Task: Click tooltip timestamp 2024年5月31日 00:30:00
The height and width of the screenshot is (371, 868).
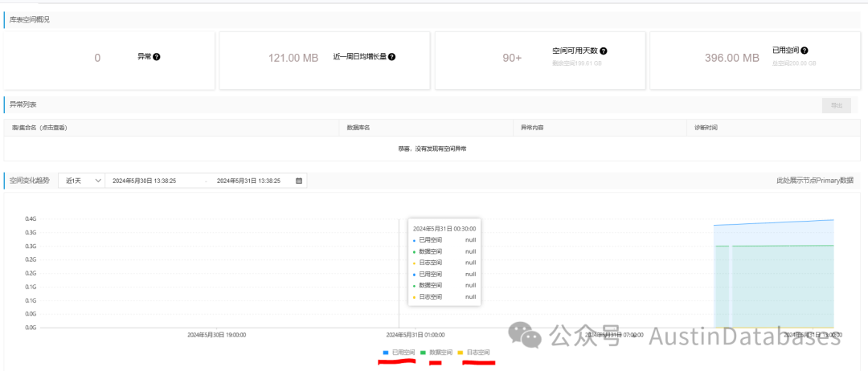Action: point(444,228)
